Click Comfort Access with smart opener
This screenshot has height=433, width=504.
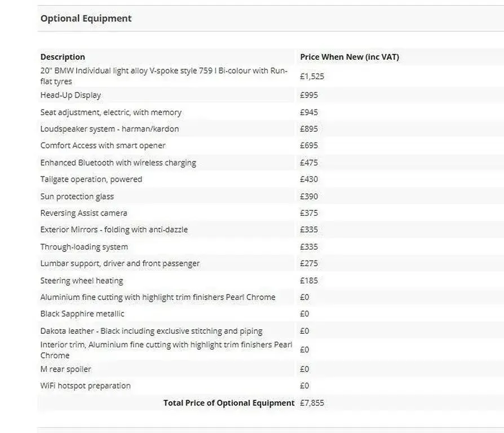pyautogui.click(x=103, y=145)
